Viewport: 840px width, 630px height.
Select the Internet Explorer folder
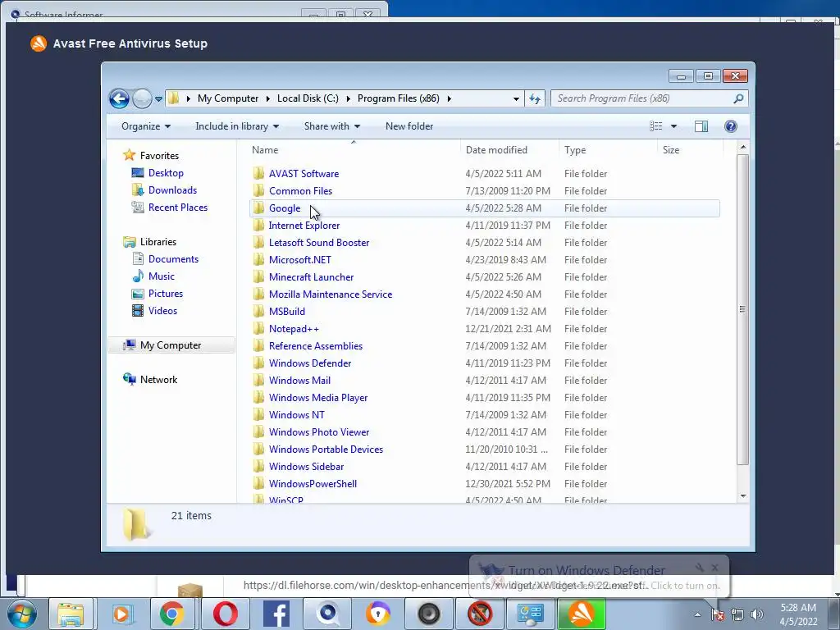click(x=304, y=226)
